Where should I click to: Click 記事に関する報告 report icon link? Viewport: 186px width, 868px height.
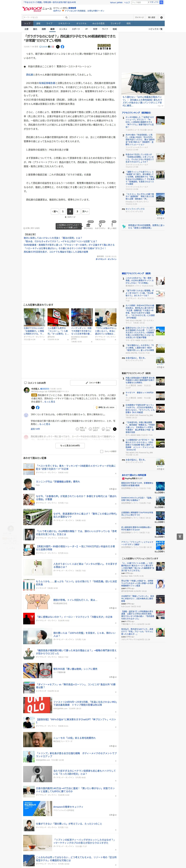point(31,228)
